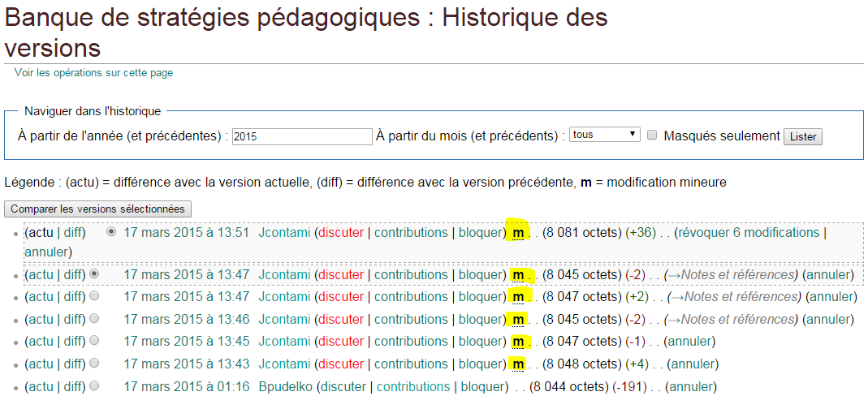Click red "discuter" link on 13:45 row

click(341, 342)
